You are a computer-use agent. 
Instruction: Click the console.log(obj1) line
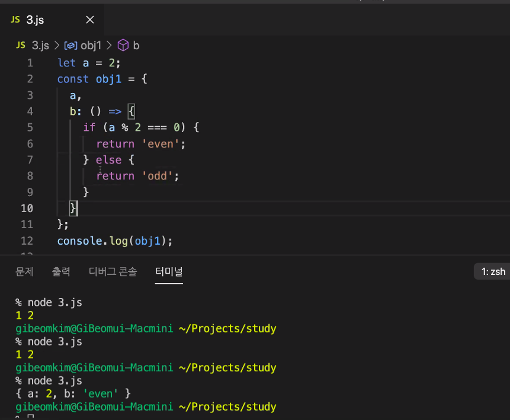(115, 241)
